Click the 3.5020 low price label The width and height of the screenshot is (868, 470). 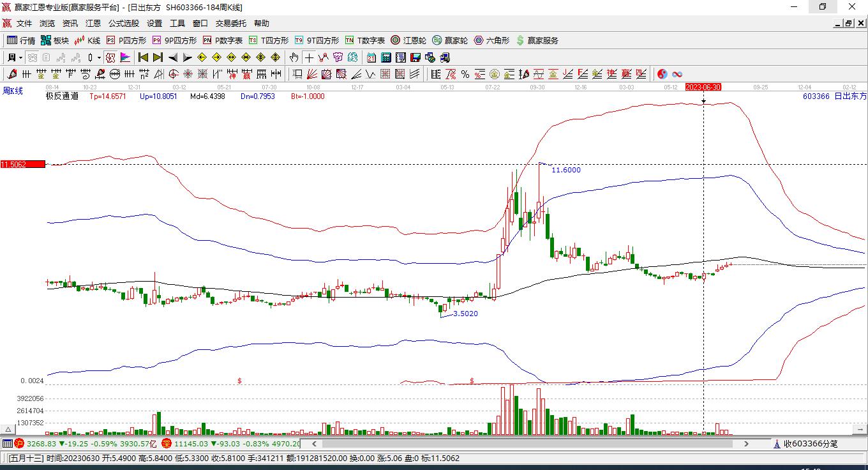tap(465, 314)
